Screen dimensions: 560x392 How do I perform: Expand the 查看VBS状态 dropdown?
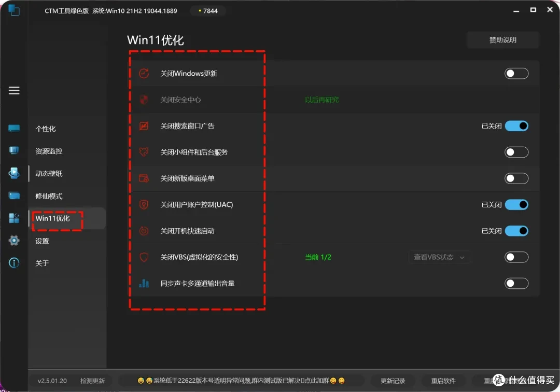[x=439, y=257]
